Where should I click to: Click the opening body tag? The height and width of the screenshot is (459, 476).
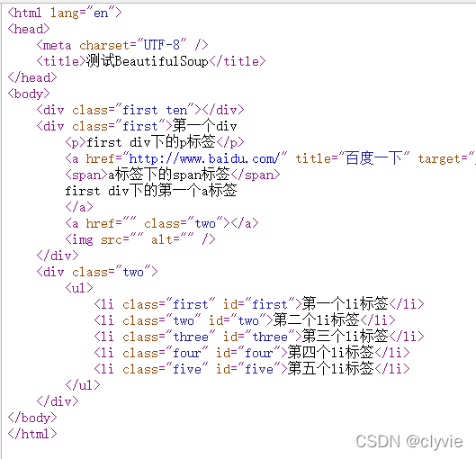[29, 94]
